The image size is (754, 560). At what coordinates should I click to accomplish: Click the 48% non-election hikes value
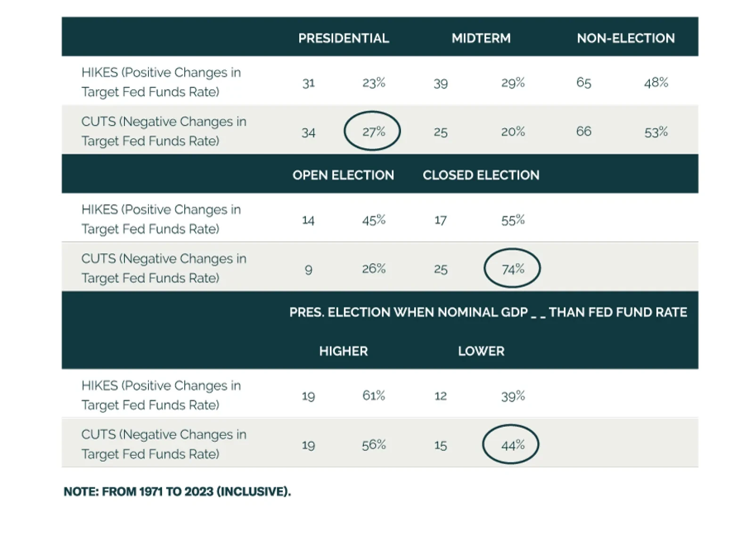click(656, 82)
